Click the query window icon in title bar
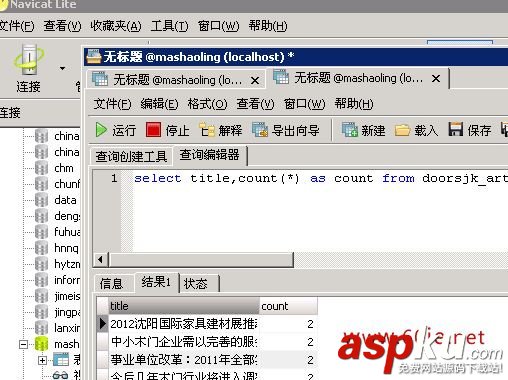Image resolution: width=508 pixels, height=380 pixels. (94, 57)
